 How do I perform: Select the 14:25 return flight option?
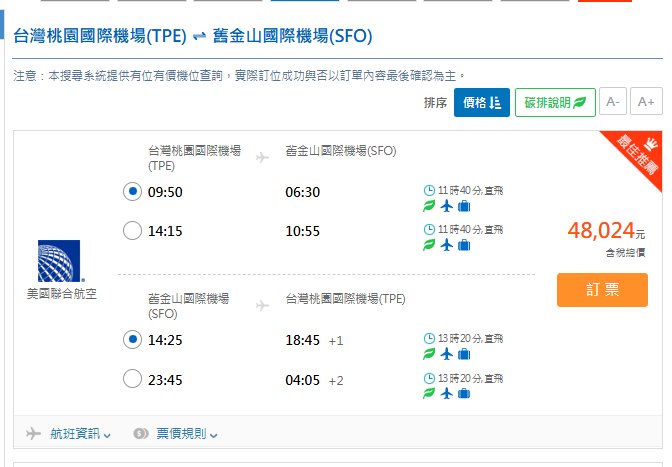132,340
